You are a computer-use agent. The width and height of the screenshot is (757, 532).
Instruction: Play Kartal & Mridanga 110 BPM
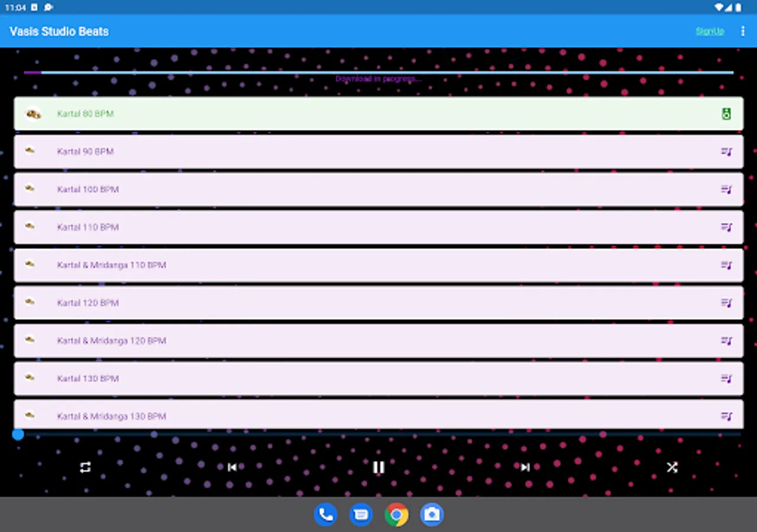pyautogui.click(x=378, y=265)
